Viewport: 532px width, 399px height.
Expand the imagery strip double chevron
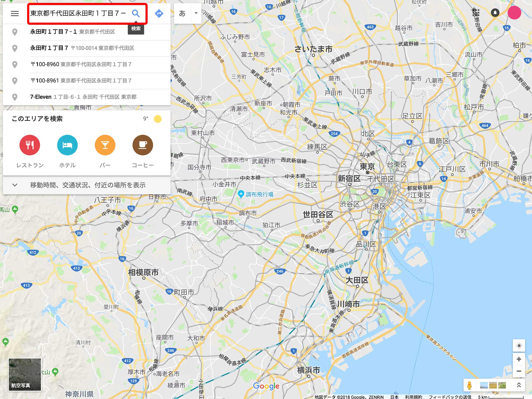click(x=519, y=385)
